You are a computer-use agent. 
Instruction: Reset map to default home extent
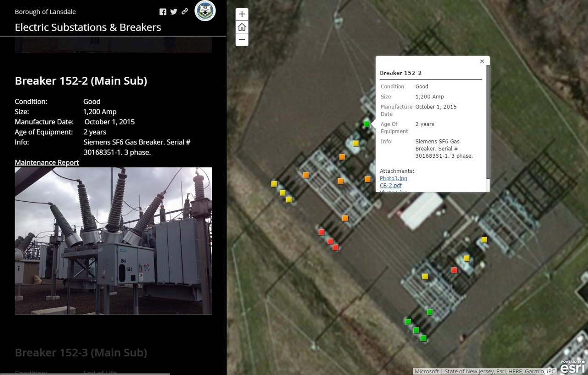(x=242, y=27)
